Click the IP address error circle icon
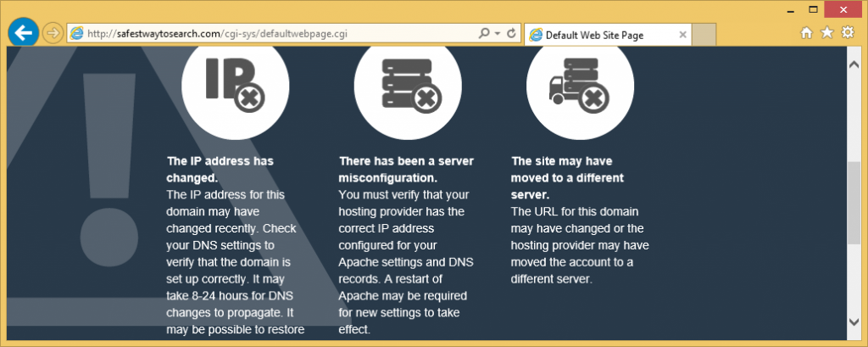Viewport: 868px width, 347px height. point(236,86)
